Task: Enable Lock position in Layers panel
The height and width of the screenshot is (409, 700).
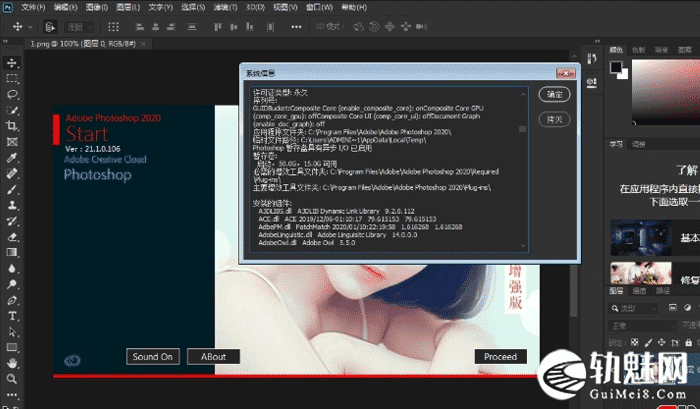Action: (662, 342)
